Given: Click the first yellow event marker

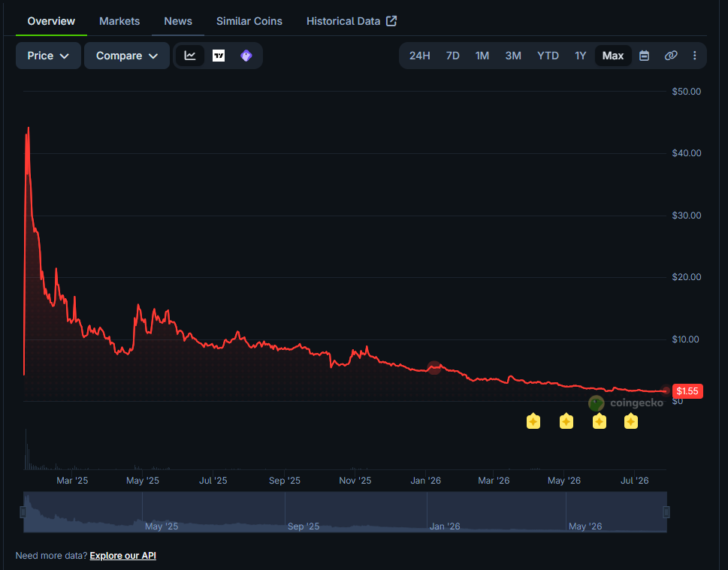Looking at the screenshot, I should pos(533,421).
